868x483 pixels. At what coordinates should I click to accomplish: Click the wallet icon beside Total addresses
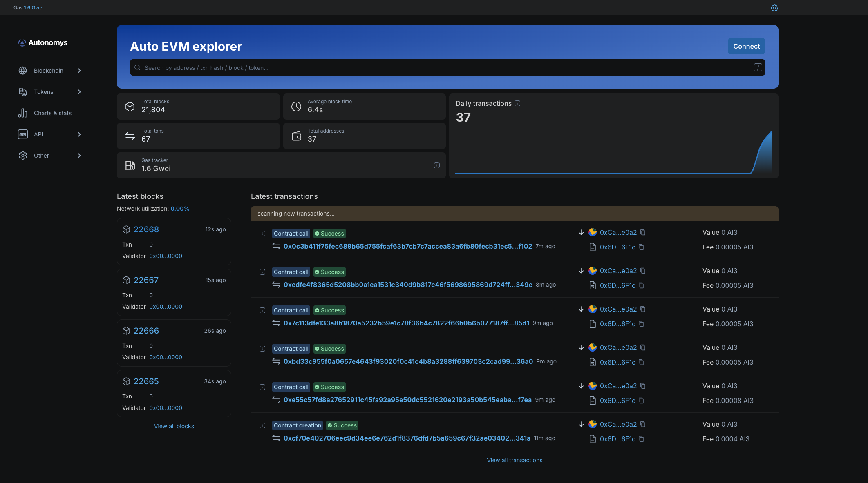tap(296, 136)
